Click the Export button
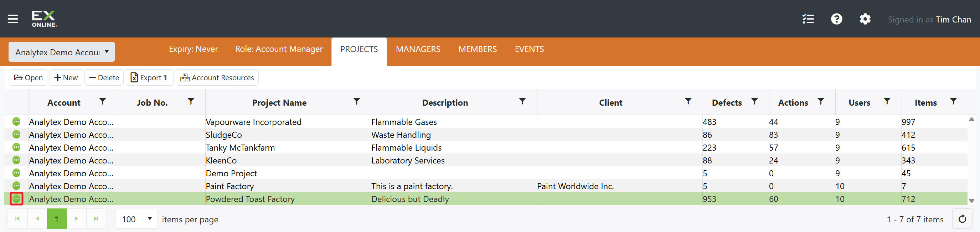The width and height of the screenshot is (980, 232). (150, 78)
